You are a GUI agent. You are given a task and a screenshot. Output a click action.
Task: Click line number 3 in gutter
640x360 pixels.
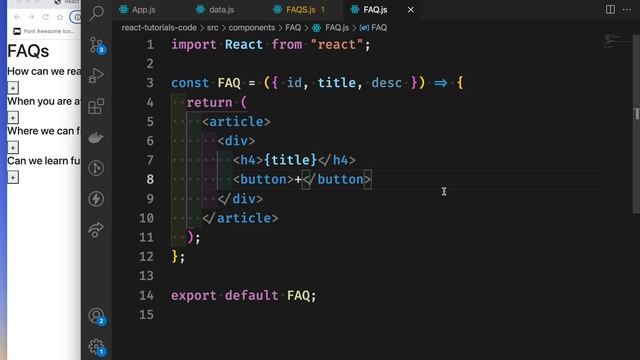[x=150, y=83]
